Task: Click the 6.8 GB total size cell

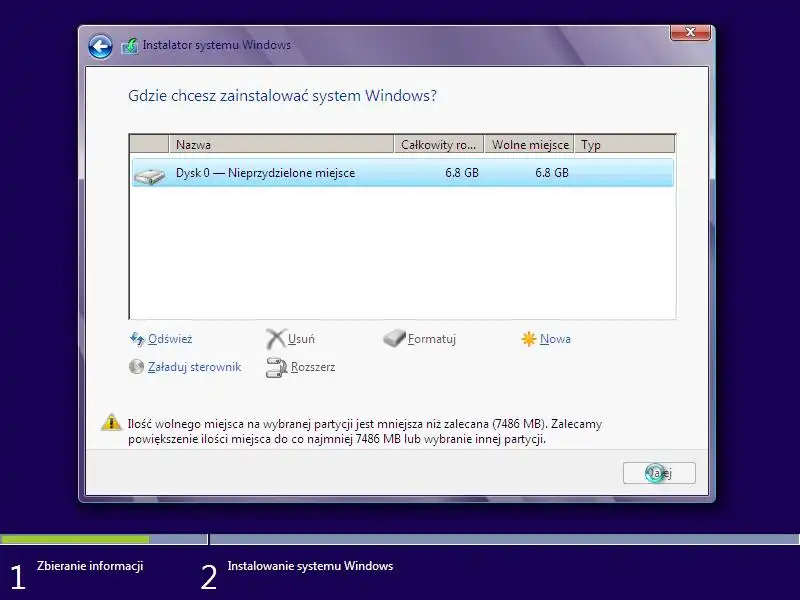Action: point(462,173)
